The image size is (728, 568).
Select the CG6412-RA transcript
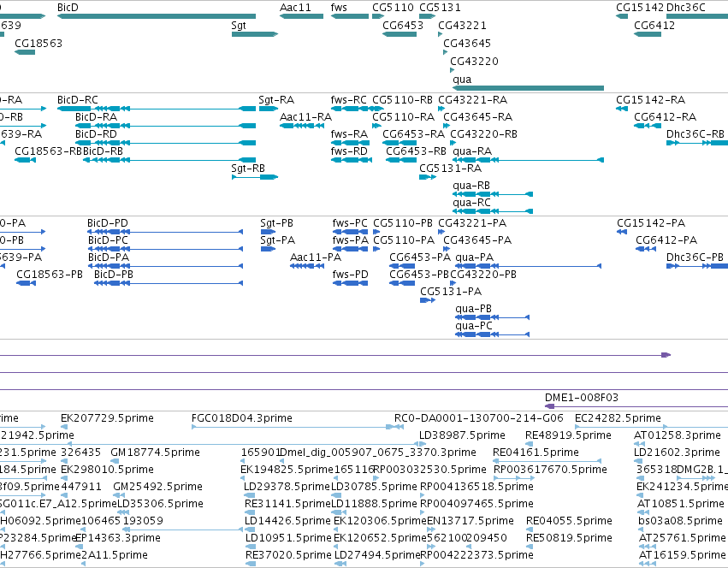(648, 126)
